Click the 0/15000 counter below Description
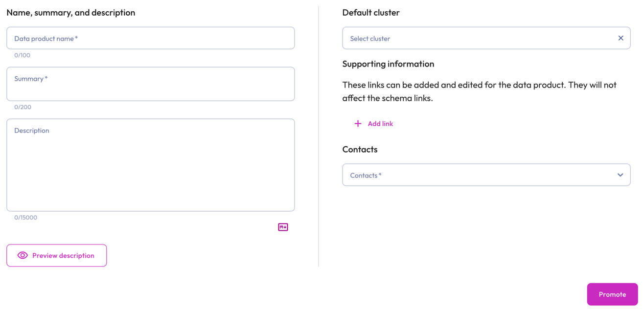This screenshot has height=312, width=644. [25, 218]
